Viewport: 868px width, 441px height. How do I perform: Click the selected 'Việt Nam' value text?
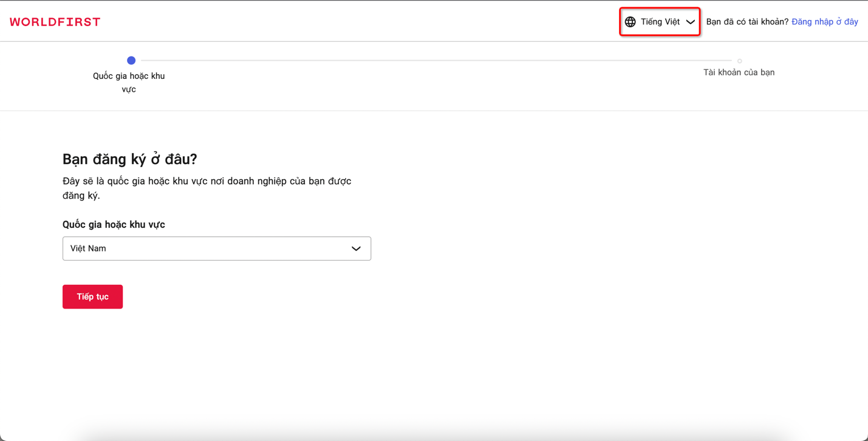pyautogui.click(x=88, y=248)
